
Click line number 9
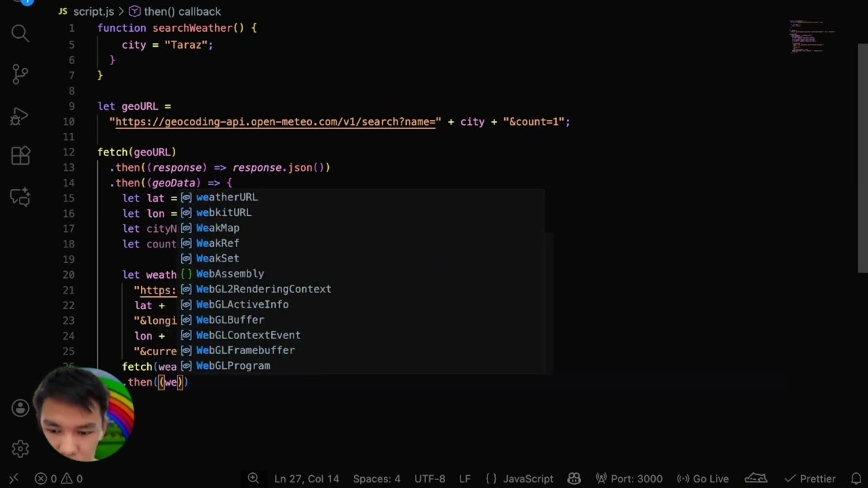pos(71,106)
